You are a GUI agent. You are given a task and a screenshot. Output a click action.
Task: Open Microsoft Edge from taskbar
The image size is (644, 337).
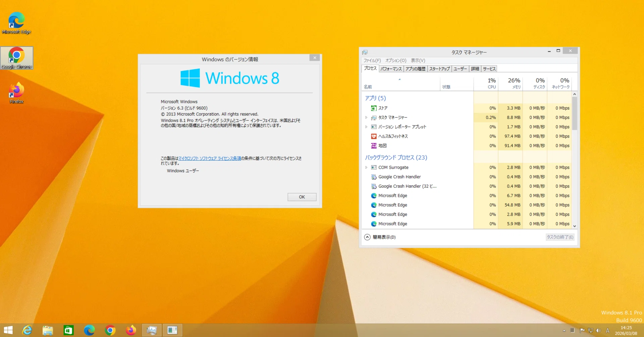(x=89, y=330)
